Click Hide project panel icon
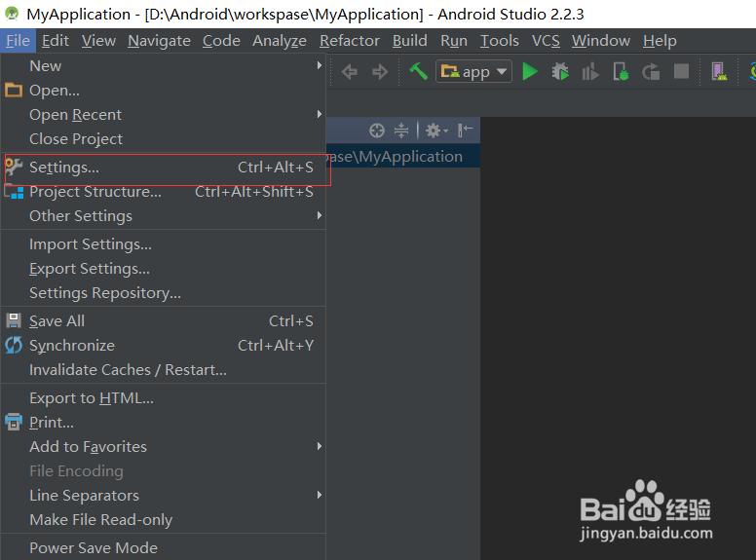Screen dimensions: 756x560 click(x=466, y=131)
